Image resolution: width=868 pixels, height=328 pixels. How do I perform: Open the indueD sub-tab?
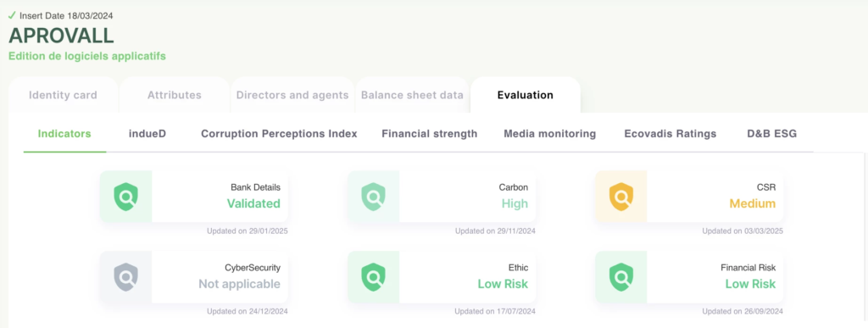pos(146,134)
